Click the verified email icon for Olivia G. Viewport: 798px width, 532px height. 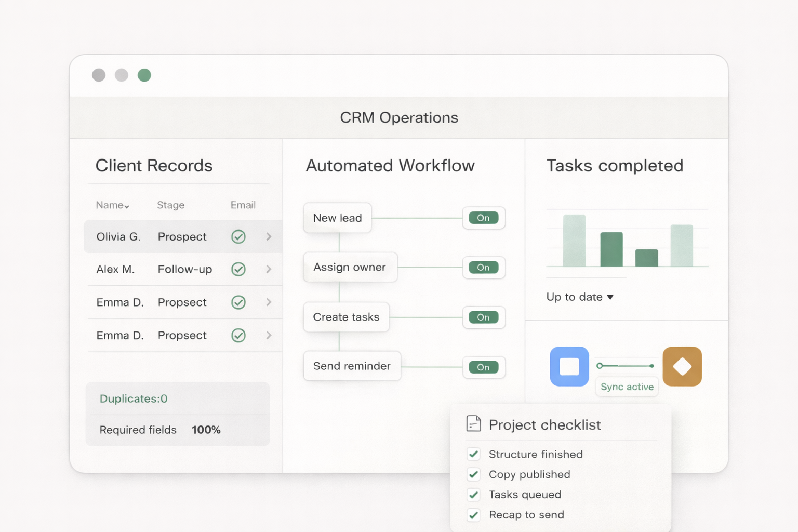238,236
